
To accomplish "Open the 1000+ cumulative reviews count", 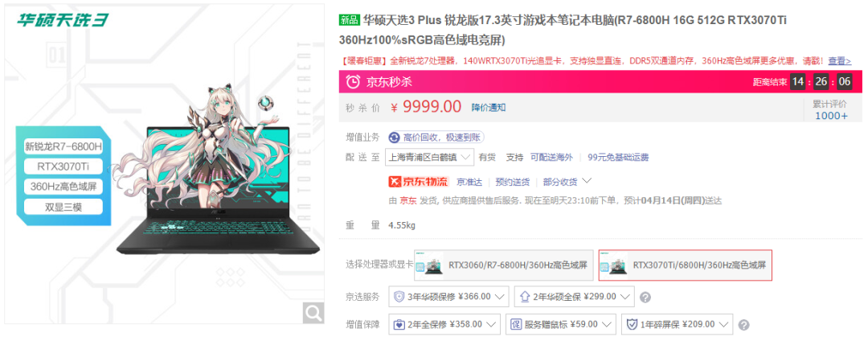I will 830,116.
